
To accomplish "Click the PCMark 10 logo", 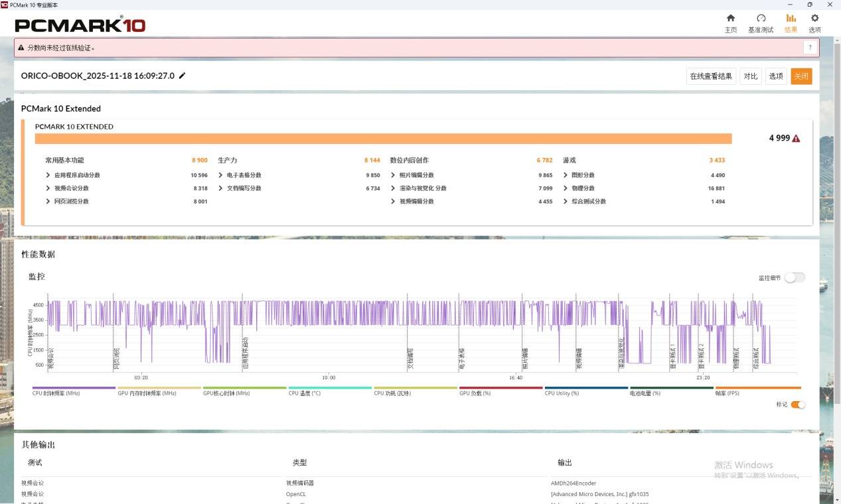I will pyautogui.click(x=80, y=25).
